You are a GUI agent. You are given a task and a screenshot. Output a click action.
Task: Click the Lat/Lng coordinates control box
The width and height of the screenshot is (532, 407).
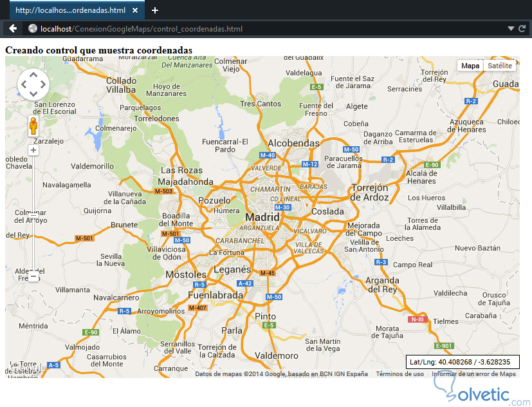(x=463, y=362)
